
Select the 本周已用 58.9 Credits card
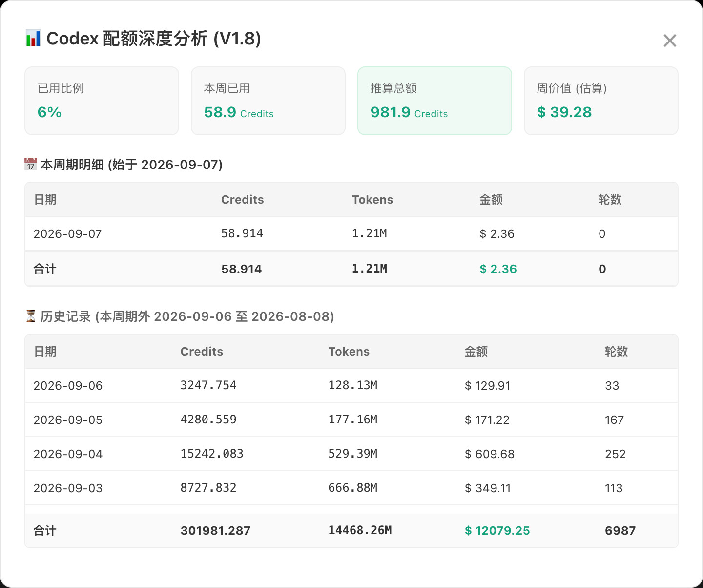[x=268, y=101]
